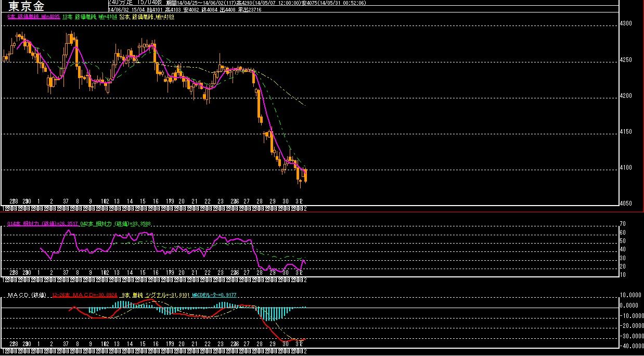Image resolution: width=644 pixels, height=356 pixels.
Task: Click the MACD (終値) panel label
Action: click(x=28, y=295)
